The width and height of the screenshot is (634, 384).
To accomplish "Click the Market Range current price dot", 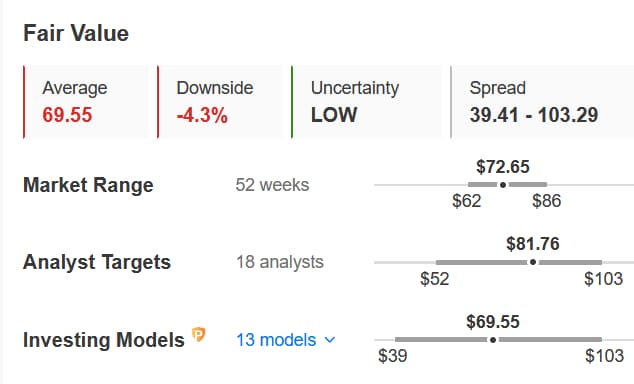I will pos(503,185).
